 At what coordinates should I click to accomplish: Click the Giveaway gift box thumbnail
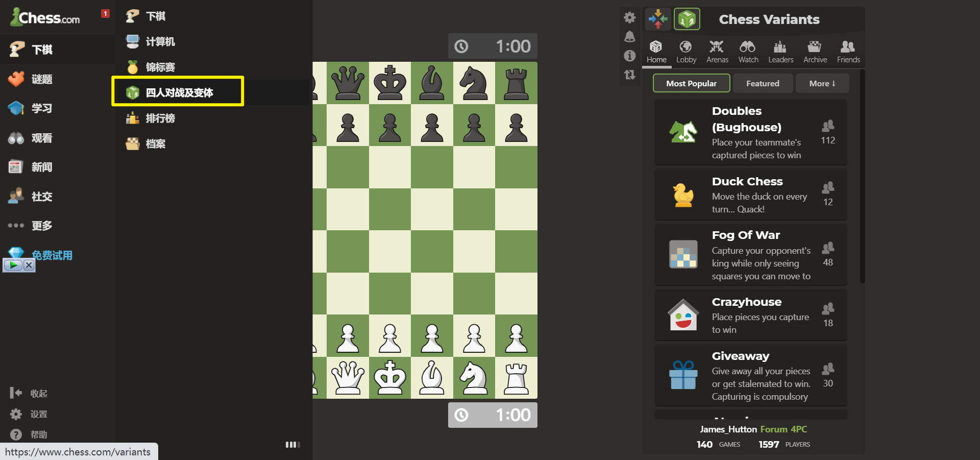tap(683, 375)
